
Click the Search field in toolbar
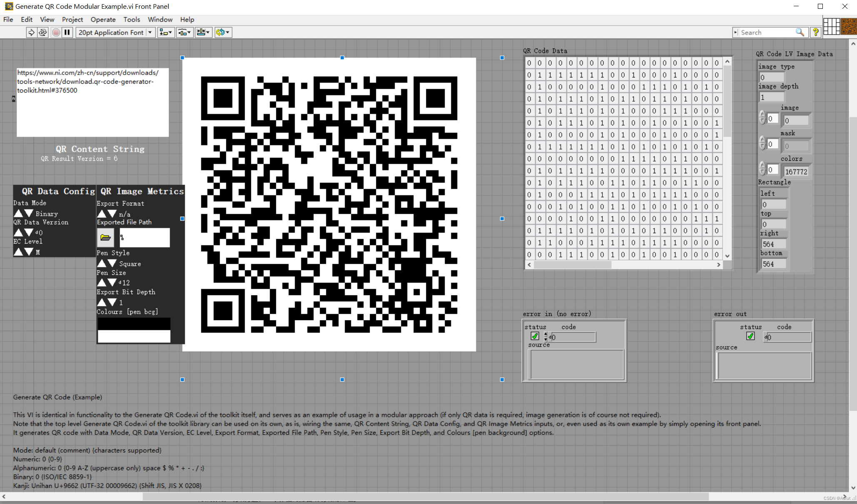(x=766, y=32)
